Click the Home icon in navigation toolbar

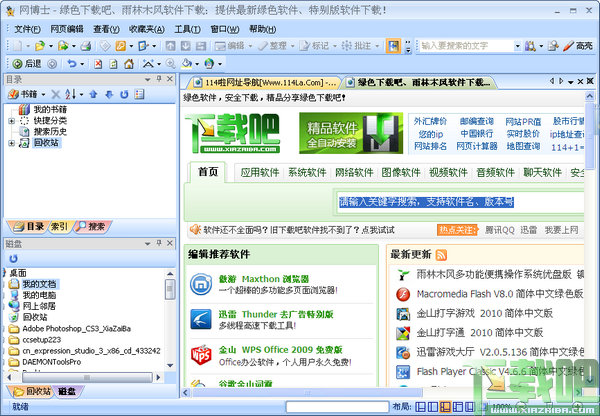[x=129, y=64]
